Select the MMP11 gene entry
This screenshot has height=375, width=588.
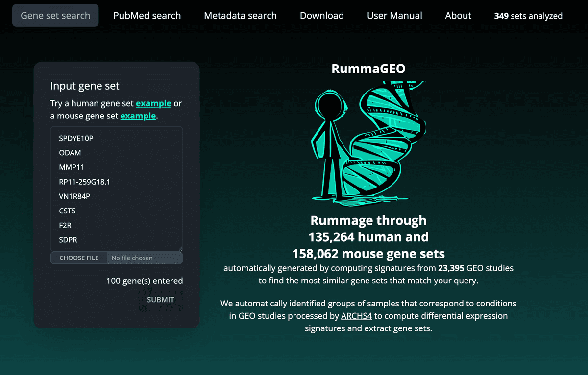[x=72, y=167]
